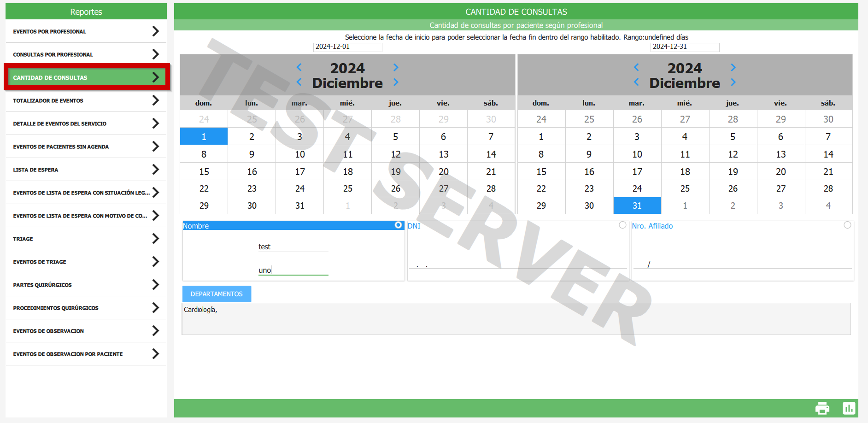Image resolution: width=868 pixels, height=423 pixels.
Task: Click the Departamentos button
Action: point(217,294)
